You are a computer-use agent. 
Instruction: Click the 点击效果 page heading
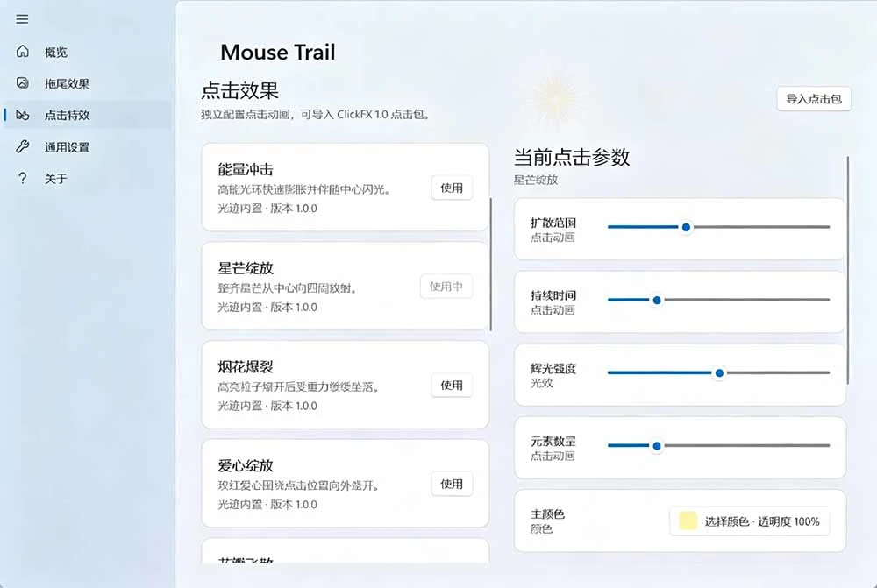pos(240,90)
